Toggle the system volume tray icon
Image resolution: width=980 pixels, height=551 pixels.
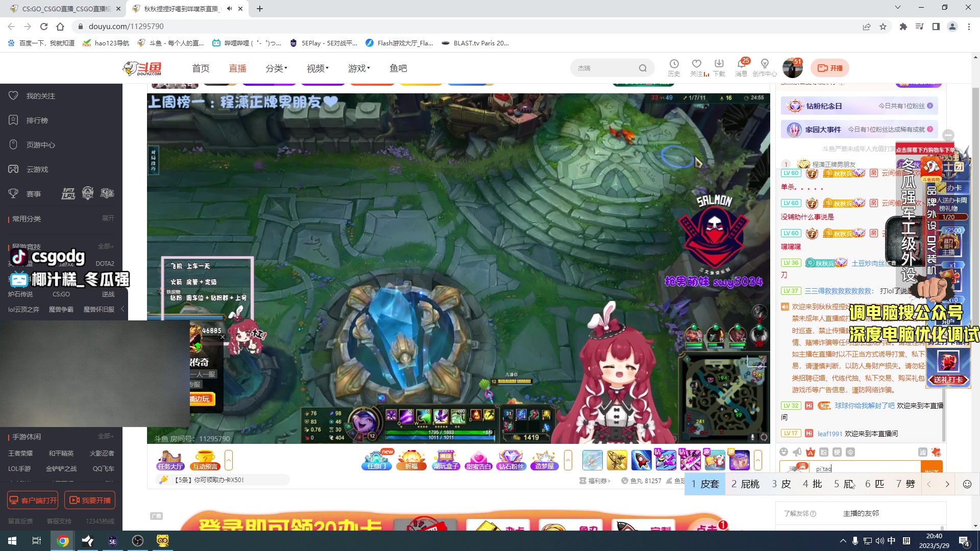[880, 541]
